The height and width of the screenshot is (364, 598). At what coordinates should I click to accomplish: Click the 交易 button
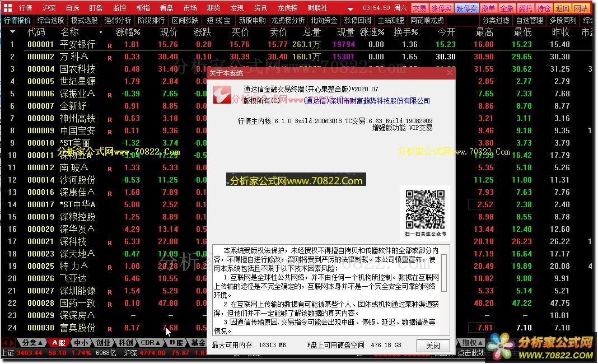click(x=419, y=8)
